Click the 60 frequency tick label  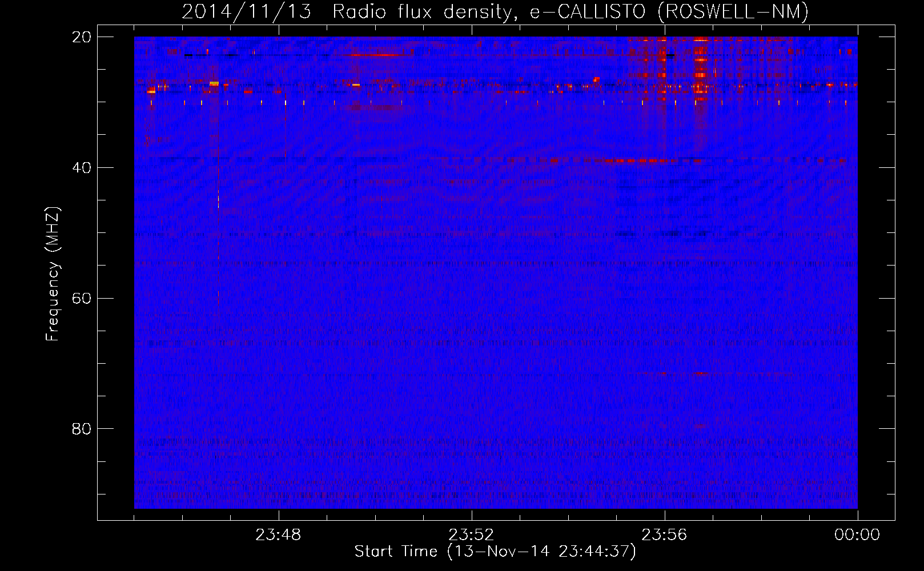tap(82, 299)
